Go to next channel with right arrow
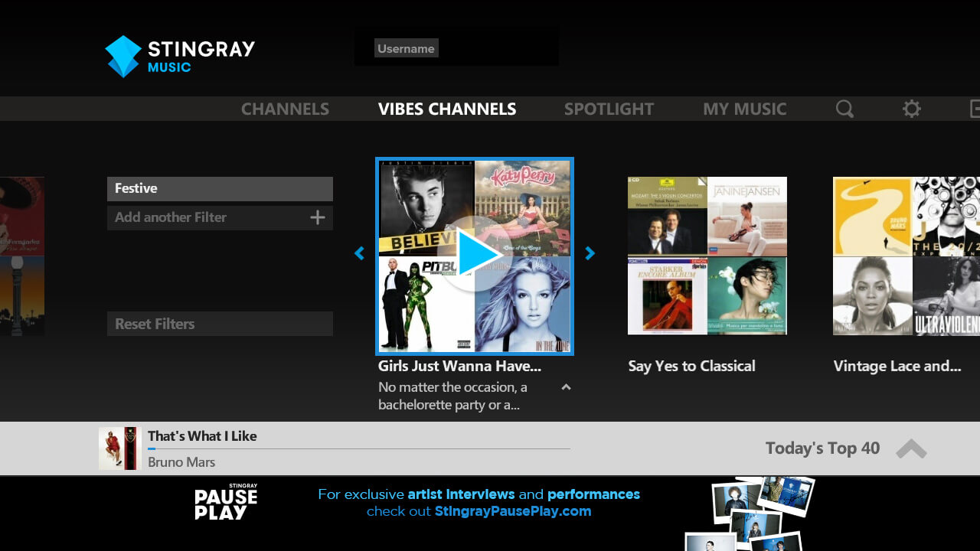The width and height of the screenshot is (980, 551). point(590,253)
